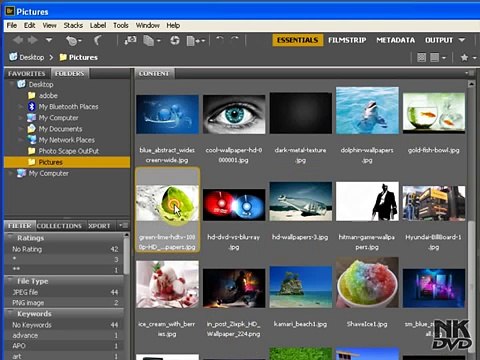Switch to the FAVORITES panel tab
The height and width of the screenshot is (360, 480).
[26, 74]
